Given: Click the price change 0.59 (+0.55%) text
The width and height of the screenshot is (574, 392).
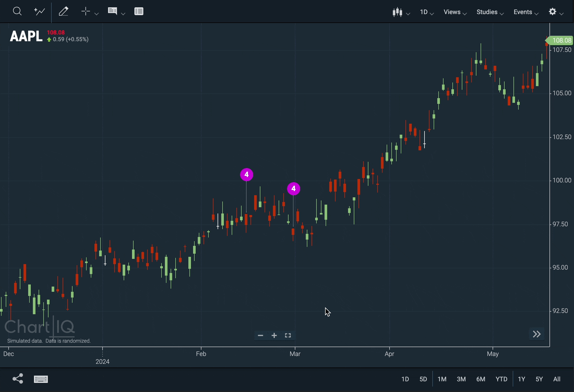Looking at the screenshot, I should (x=71, y=40).
